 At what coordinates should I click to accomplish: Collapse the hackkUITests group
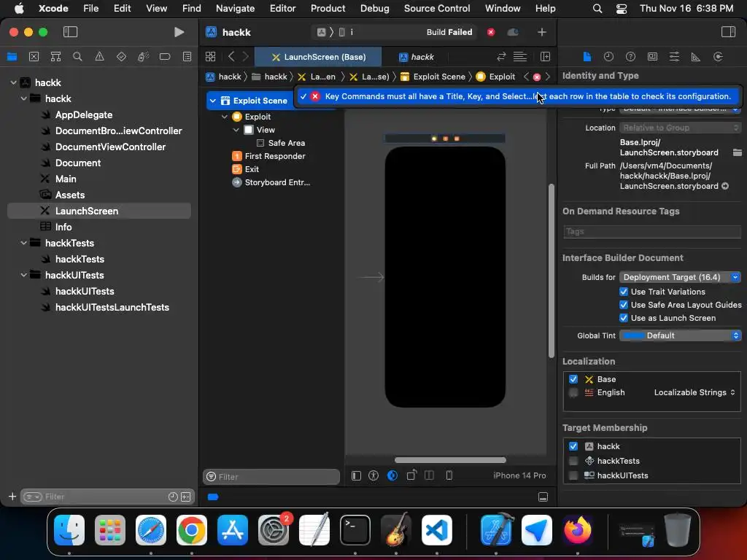click(23, 275)
